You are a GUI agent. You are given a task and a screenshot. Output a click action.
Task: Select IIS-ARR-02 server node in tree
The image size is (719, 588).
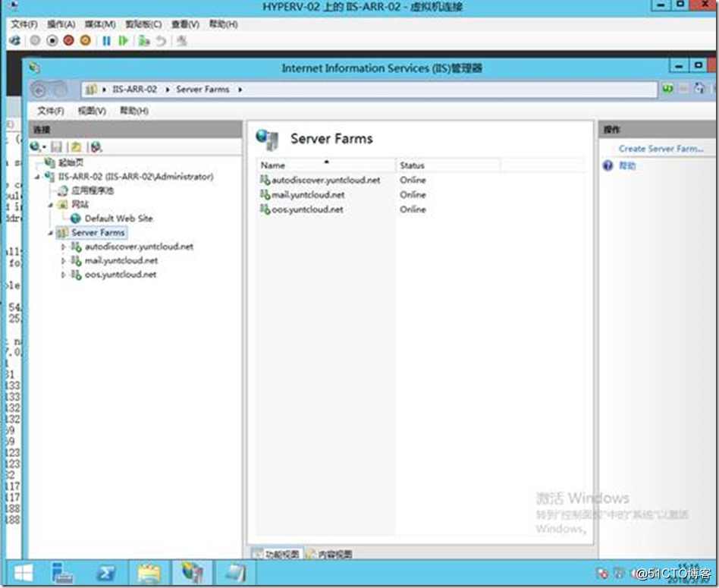(x=135, y=177)
